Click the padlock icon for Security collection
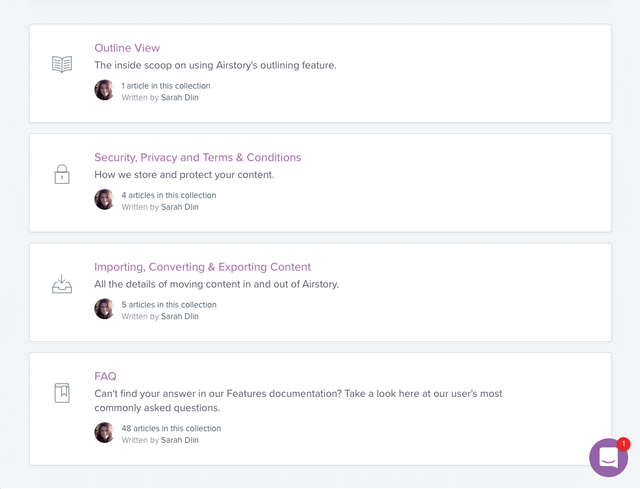The image size is (640, 489). click(62, 174)
